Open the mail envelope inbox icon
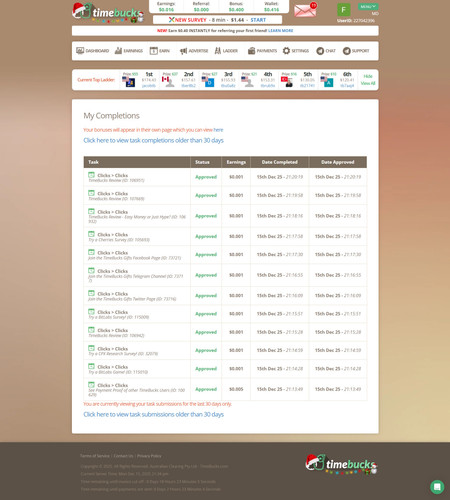Viewport: 450px width, 500px height. pos(305,11)
